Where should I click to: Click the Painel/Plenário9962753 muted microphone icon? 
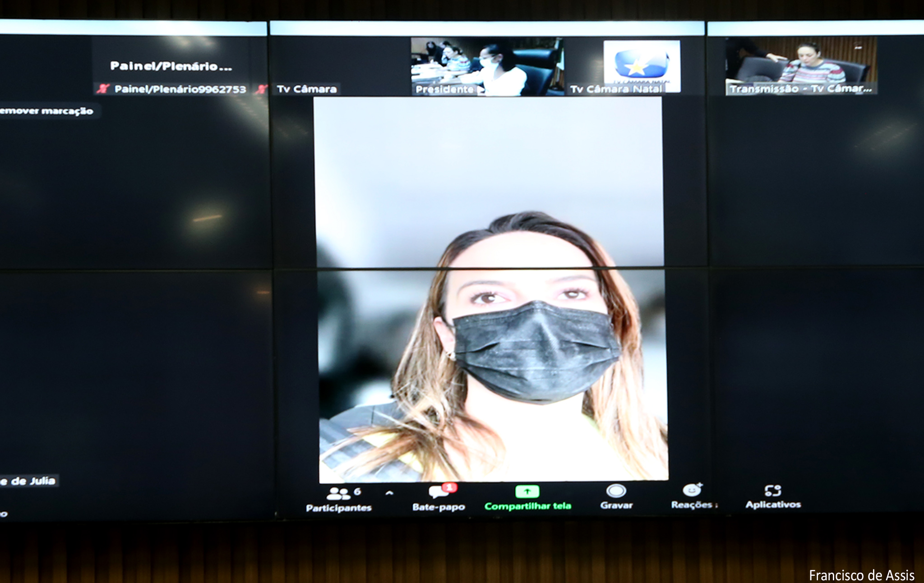(x=103, y=89)
